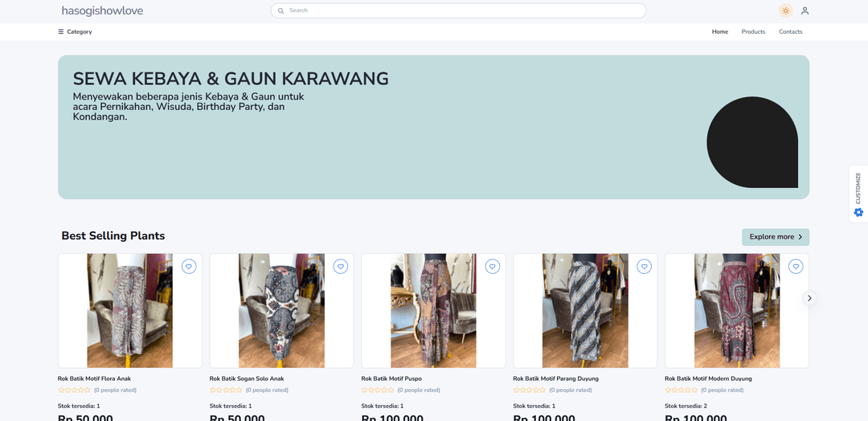Open the Customize side panel tab
This screenshot has width=868, height=421.
click(858, 194)
